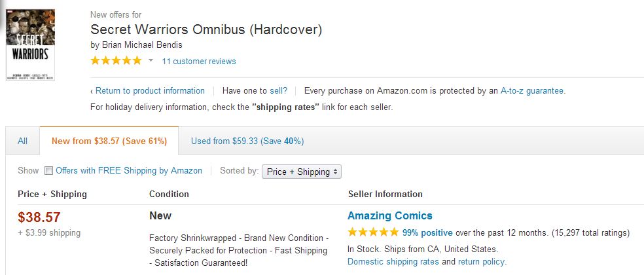This screenshot has height=275, width=644.
Task: View Domestic shipping rates
Action: (393, 262)
